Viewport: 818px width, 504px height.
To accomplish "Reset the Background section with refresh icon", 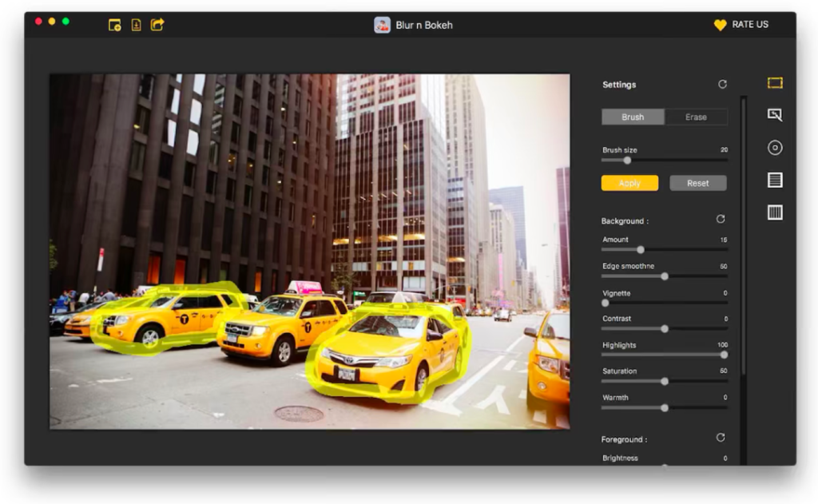I will [x=721, y=219].
